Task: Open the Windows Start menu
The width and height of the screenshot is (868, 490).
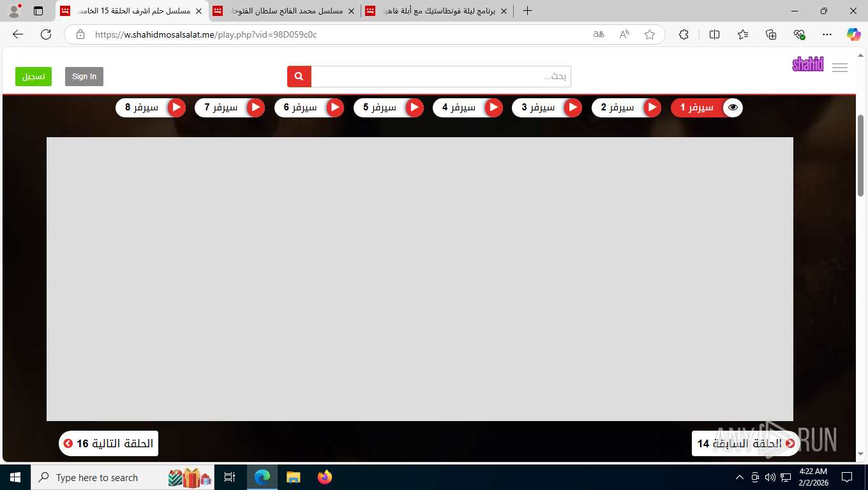Action: [x=15, y=477]
